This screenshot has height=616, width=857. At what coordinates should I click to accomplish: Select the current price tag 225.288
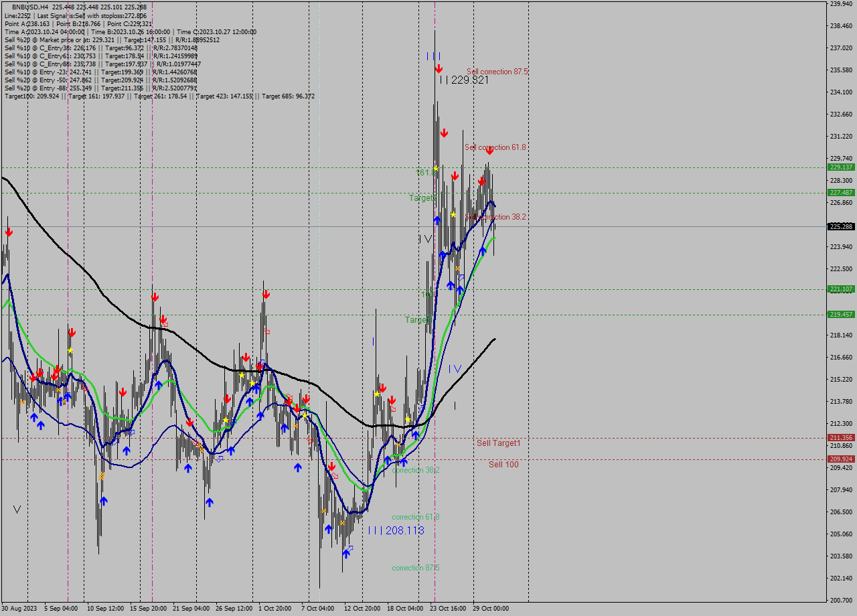pos(841,227)
